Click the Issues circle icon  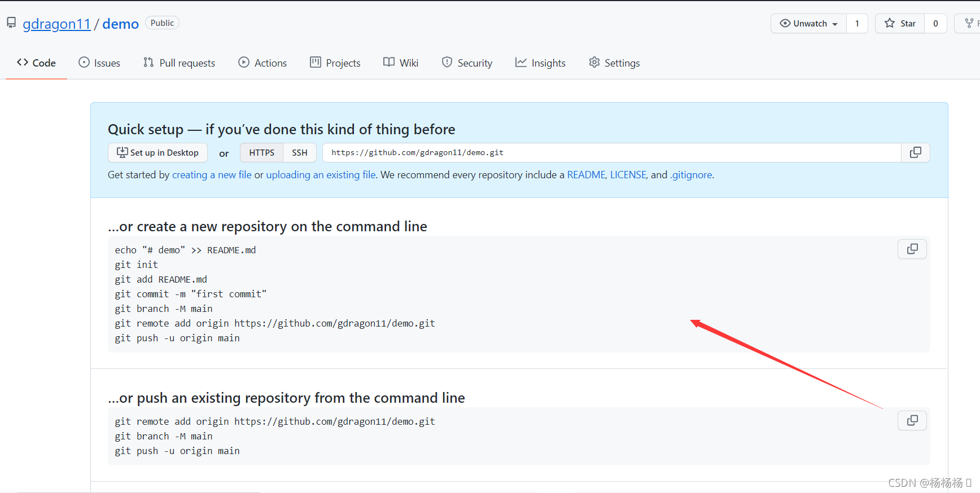(84, 62)
